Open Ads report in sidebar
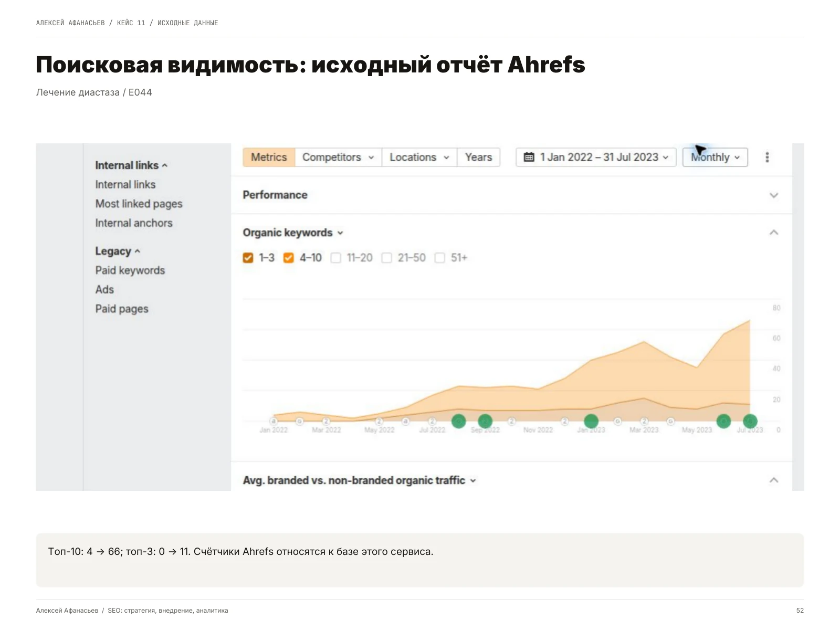This screenshot has height=630, width=840. pyautogui.click(x=104, y=290)
